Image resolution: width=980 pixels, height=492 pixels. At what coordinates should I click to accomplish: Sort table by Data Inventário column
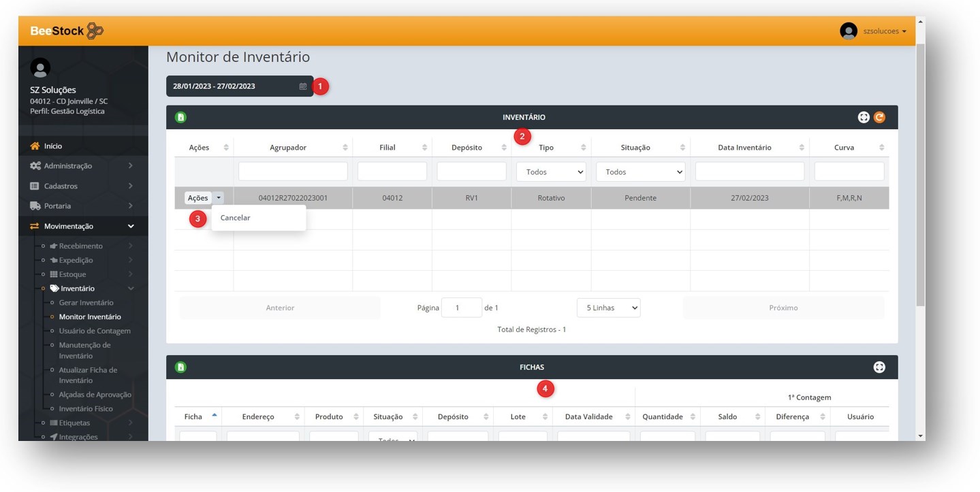point(744,148)
